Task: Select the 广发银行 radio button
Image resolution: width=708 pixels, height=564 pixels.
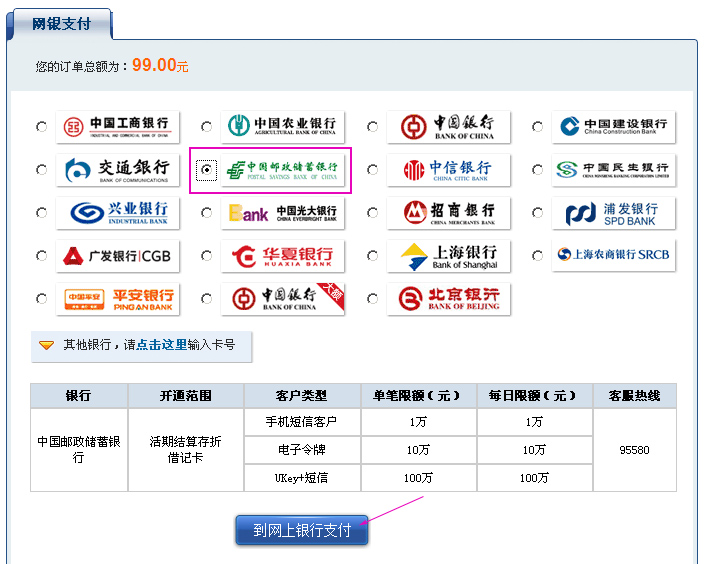Action: coord(42,256)
